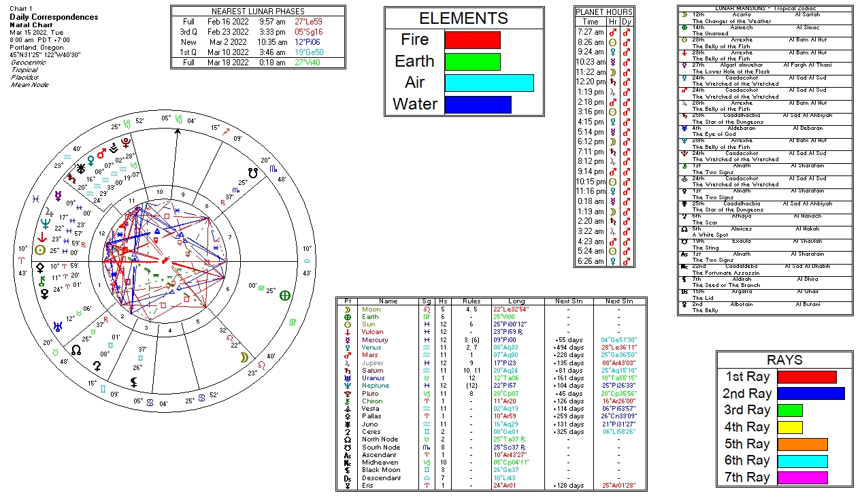
Task: Click the Mc Midheaven symbol in the table
Action: click(348, 463)
